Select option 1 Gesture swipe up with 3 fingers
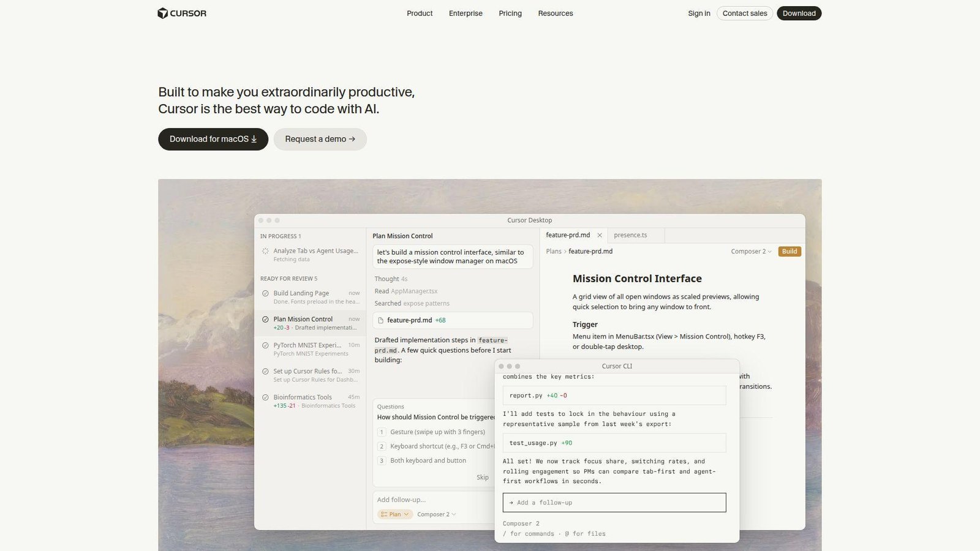Image resolution: width=980 pixels, height=551 pixels. click(435, 432)
